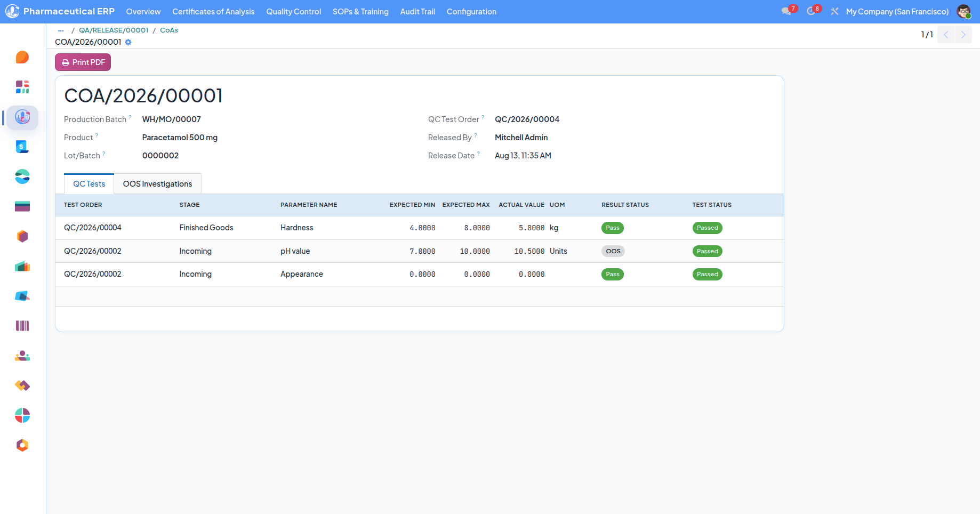Open the Configuration menu

[x=471, y=12]
